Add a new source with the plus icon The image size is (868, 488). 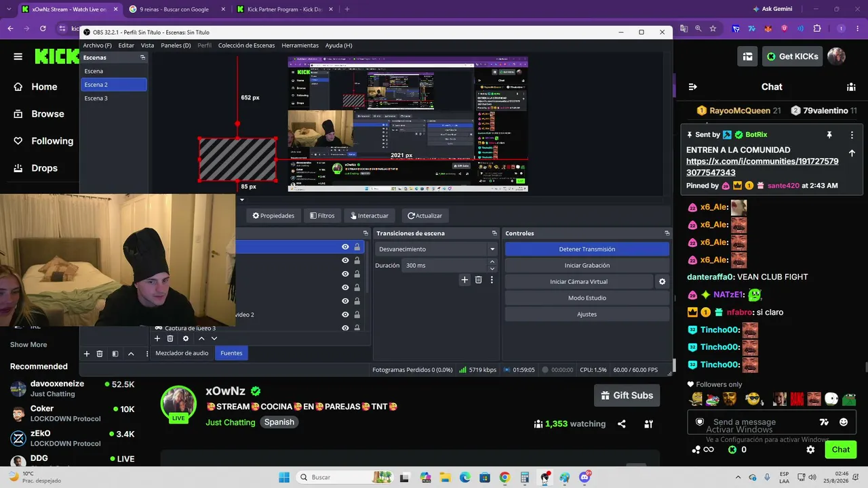click(157, 338)
